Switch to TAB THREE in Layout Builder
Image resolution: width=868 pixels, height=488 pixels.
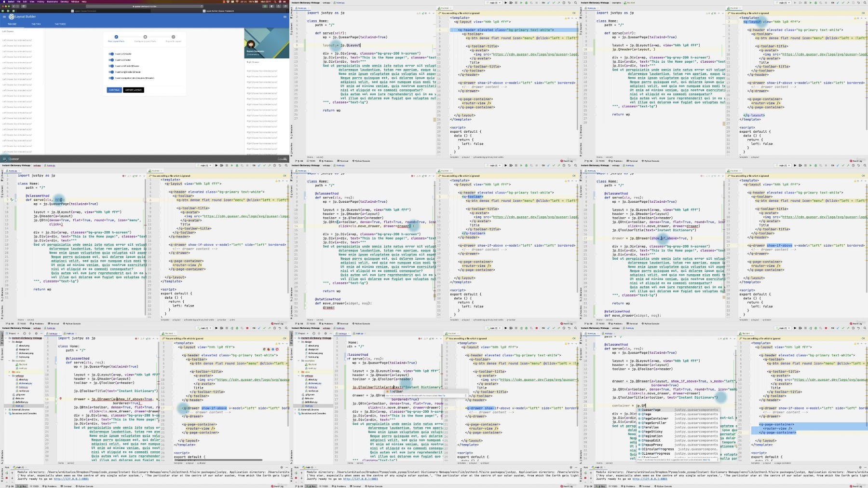tap(60, 24)
